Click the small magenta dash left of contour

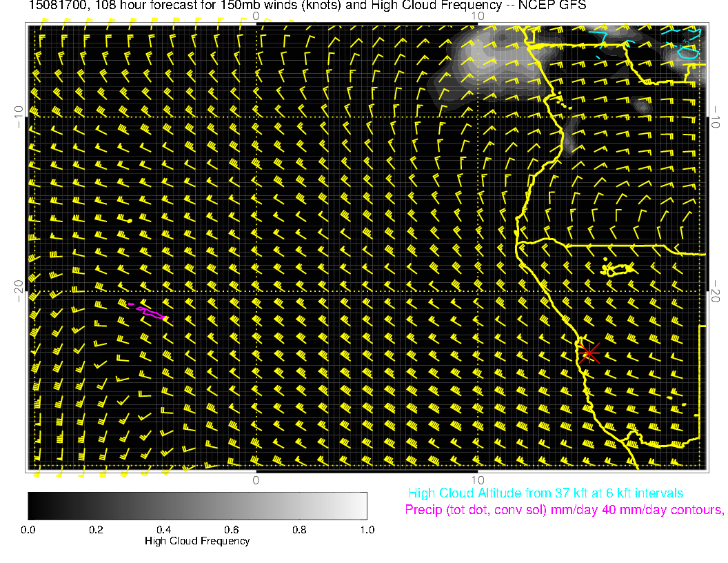pos(130,304)
